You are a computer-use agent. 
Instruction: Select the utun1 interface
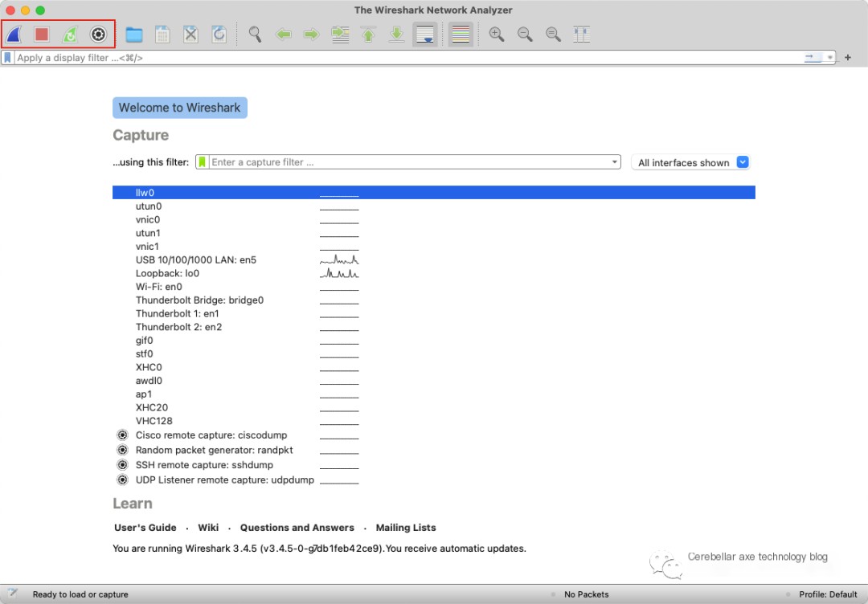433,233
